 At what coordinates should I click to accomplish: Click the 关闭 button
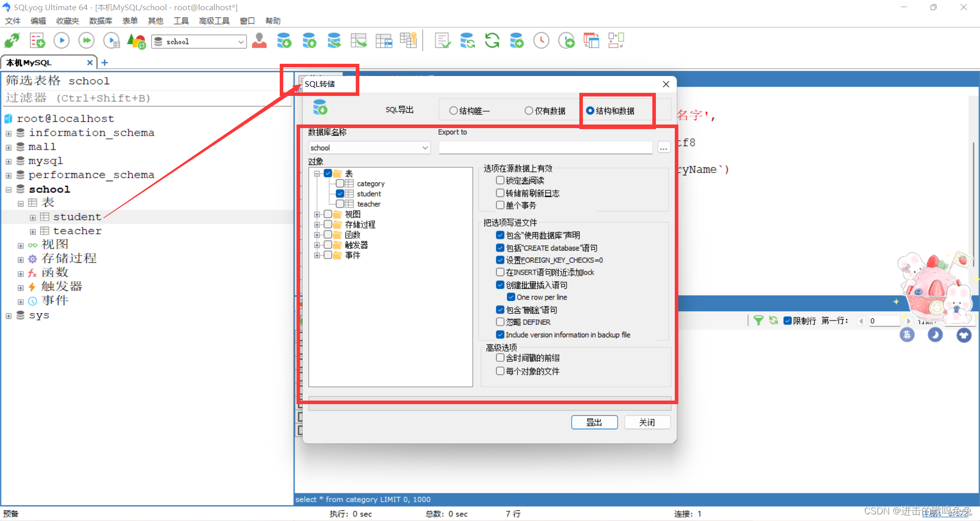point(647,423)
